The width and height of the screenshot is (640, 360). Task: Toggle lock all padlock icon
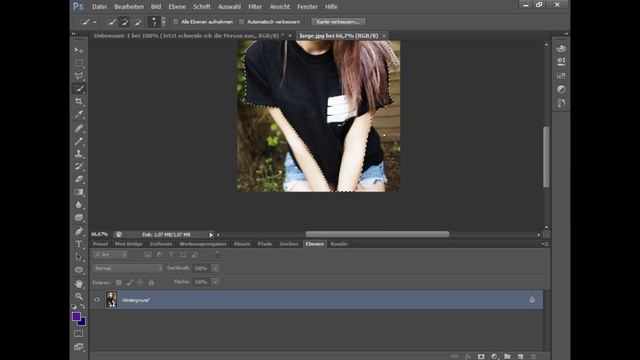tap(151, 282)
